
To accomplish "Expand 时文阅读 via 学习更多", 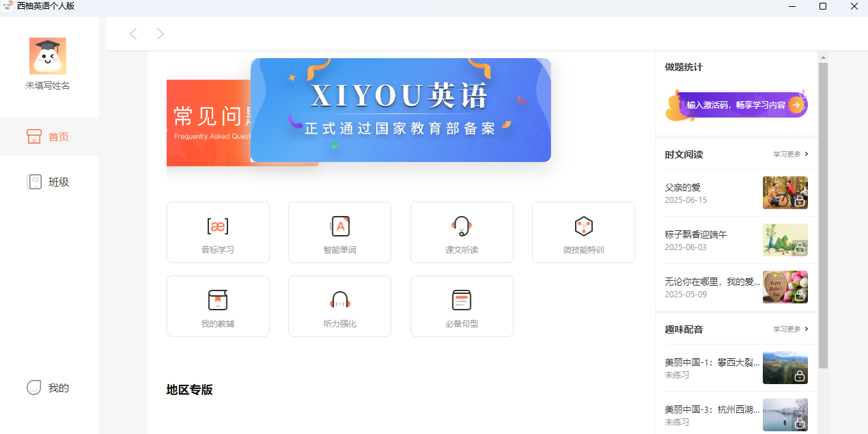I will click(x=791, y=154).
